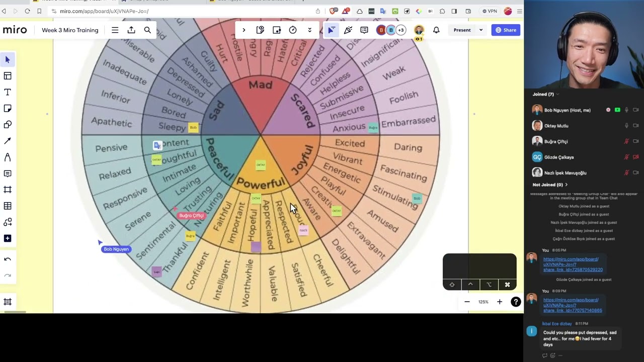Open more tools plus button
This screenshot has width=644, height=362.
[8, 238]
